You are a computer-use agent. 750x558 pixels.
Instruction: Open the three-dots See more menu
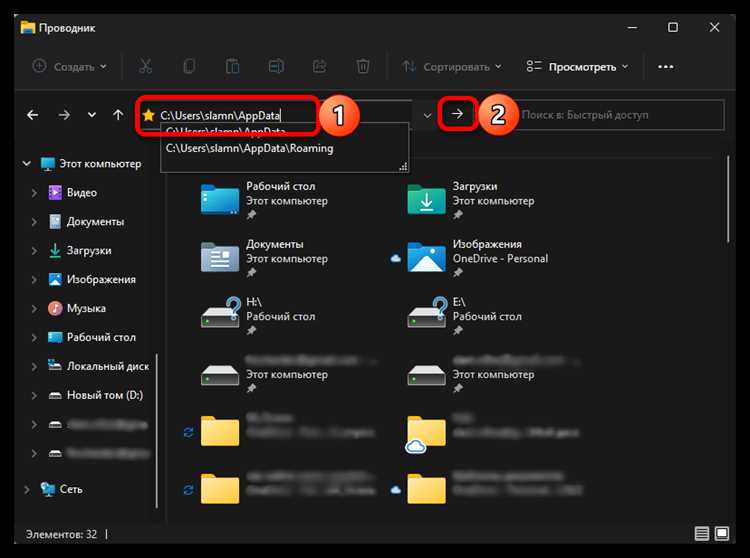(x=665, y=66)
